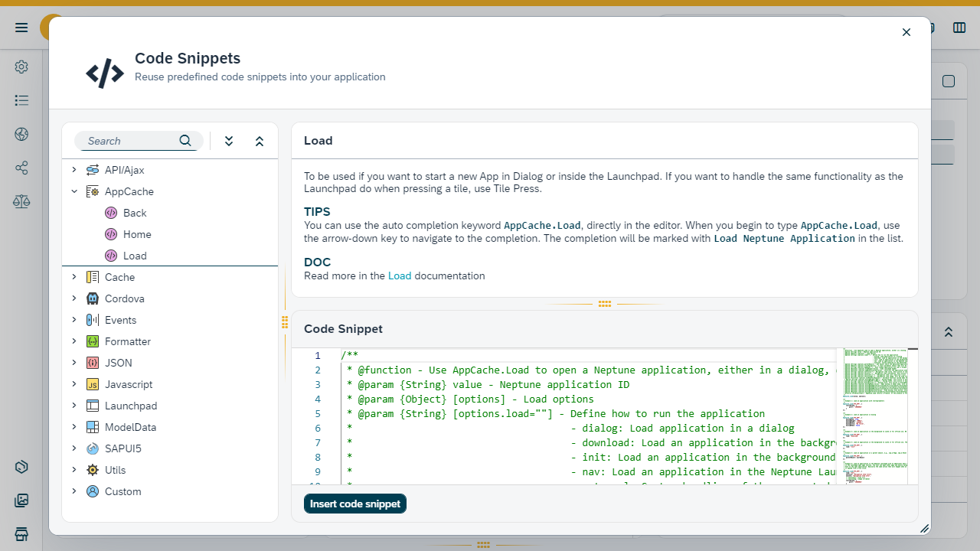The width and height of the screenshot is (980, 551).
Task: Expand the Launchpad tree node
Action: coord(74,406)
